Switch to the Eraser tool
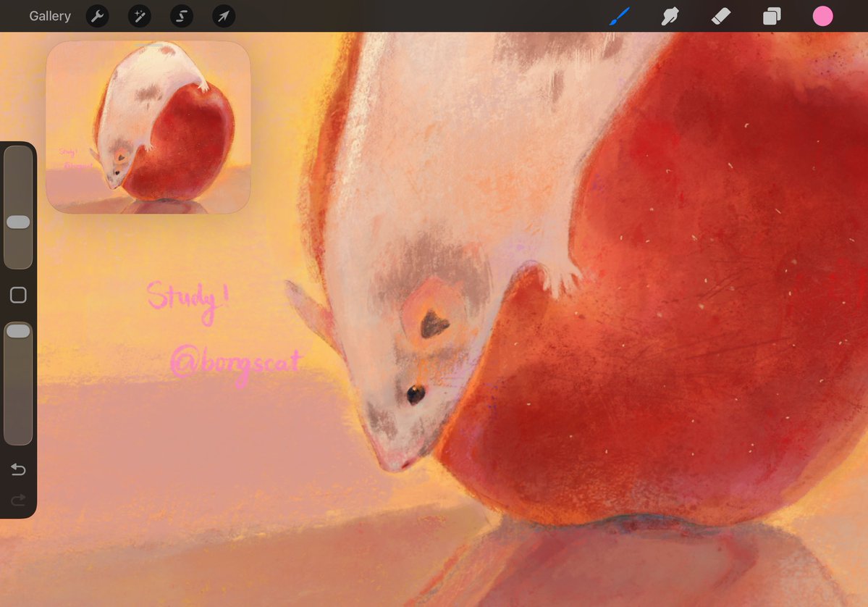The image size is (868, 607). pos(721,16)
